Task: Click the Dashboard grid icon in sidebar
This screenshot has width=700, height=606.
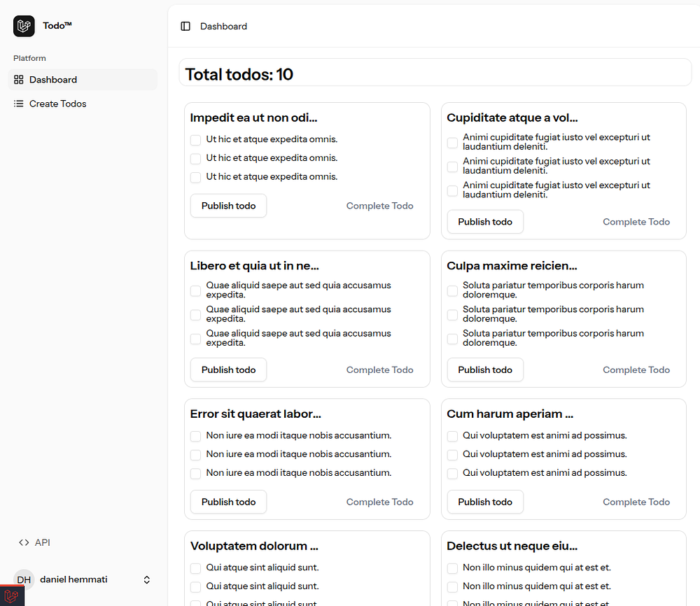Action: (18, 80)
